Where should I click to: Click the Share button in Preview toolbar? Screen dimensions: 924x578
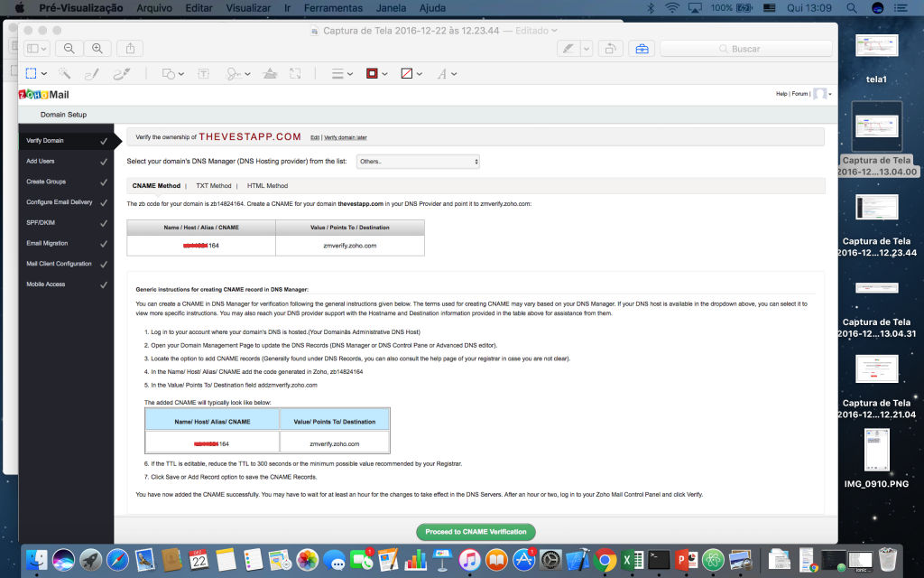point(130,49)
